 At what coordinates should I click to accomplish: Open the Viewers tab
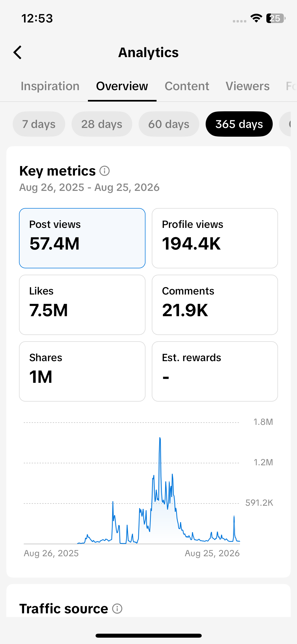click(x=248, y=86)
